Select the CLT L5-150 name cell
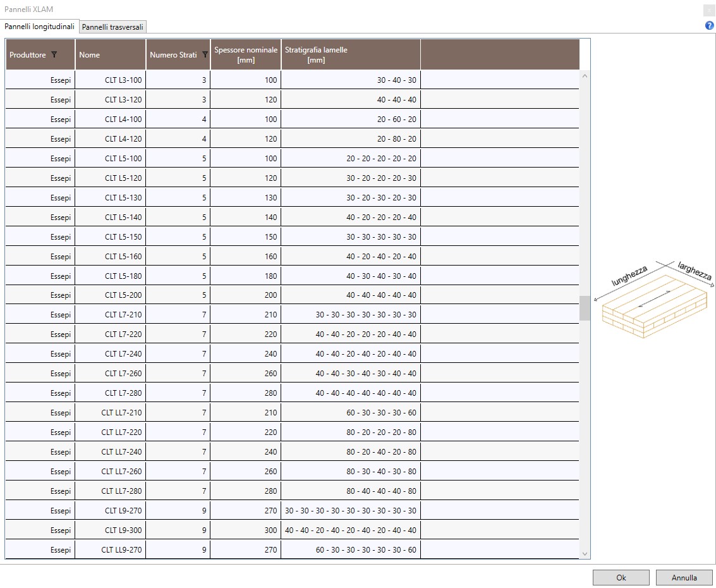Screen dimensions: 716x588 tap(111, 237)
